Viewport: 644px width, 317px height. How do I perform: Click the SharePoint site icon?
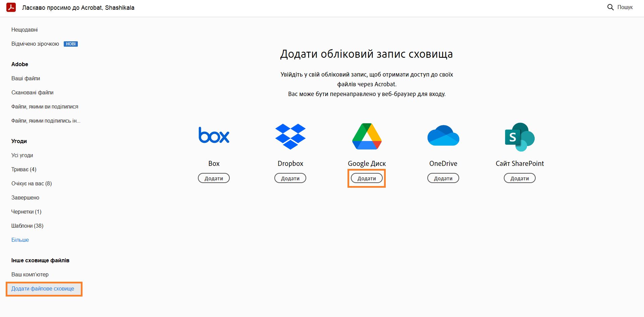pyautogui.click(x=520, y=136)
